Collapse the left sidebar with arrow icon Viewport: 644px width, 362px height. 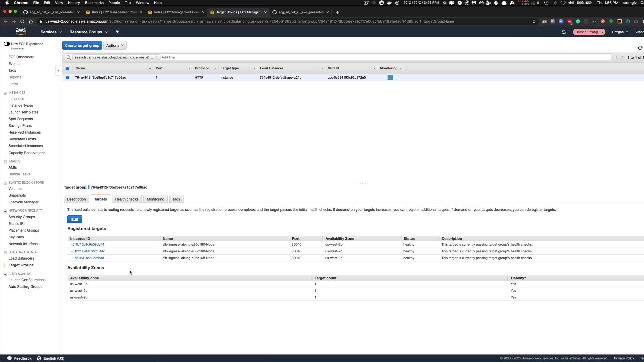pyautogui.click(x=58, y=71)
